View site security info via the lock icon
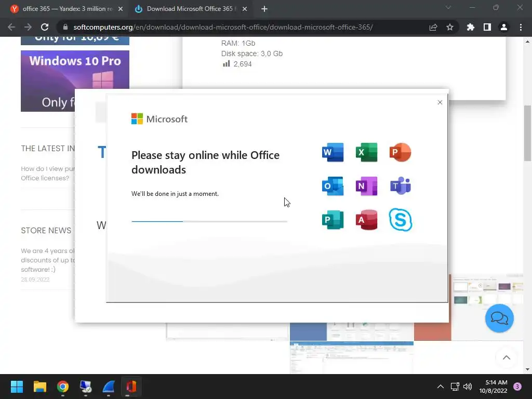The image size is (532, 399). [65, 27]
